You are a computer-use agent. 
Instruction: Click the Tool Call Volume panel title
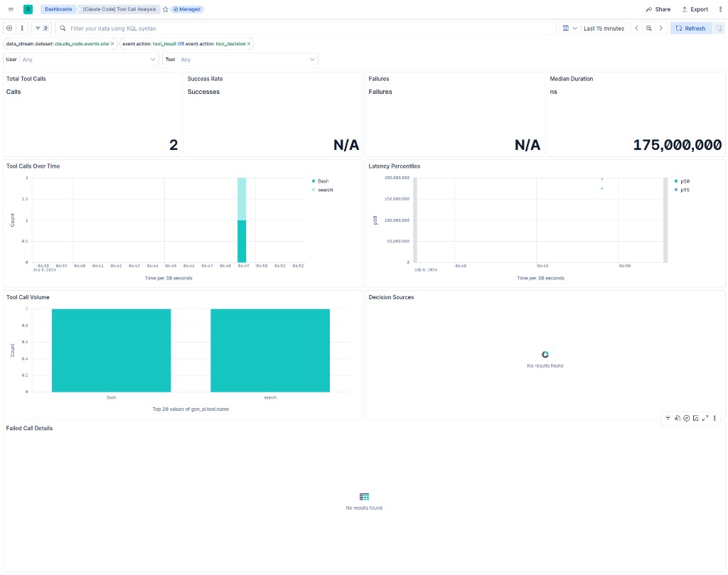pyautogui.click(x=28, y=297)
